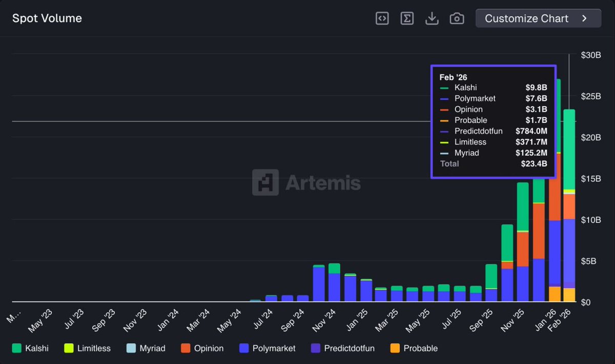Toggle the Limitless series visibility

pyautogui.click(x=88, y=348)
